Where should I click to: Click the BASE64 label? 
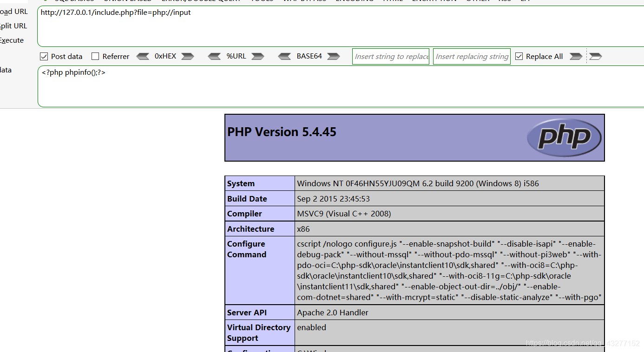[x=309, y=56]
